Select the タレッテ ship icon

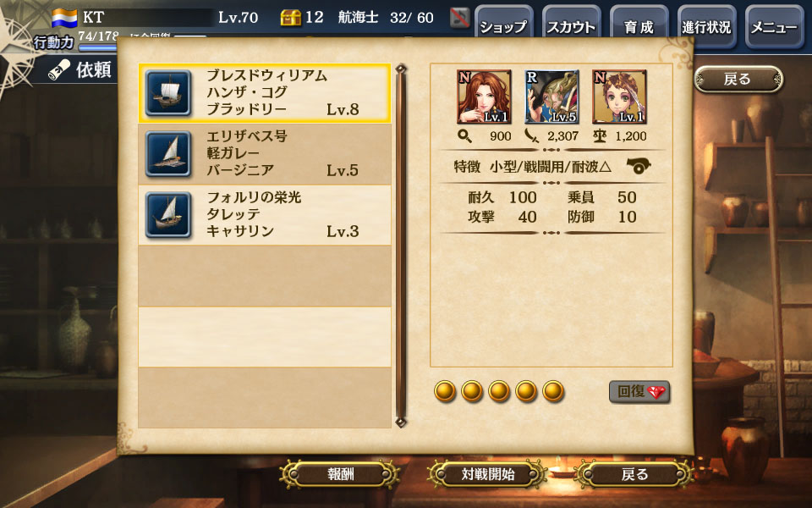[x=167, y=214]
